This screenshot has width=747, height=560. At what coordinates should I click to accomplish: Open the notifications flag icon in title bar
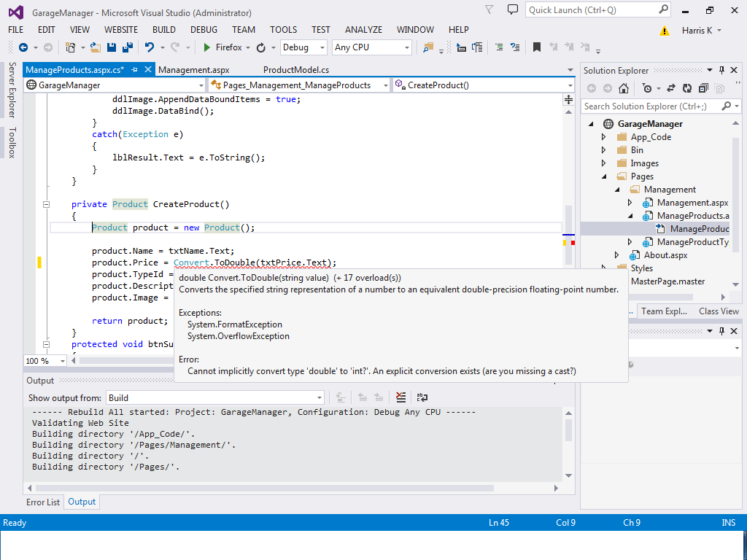pyautogui.click(x=489, y=9)
